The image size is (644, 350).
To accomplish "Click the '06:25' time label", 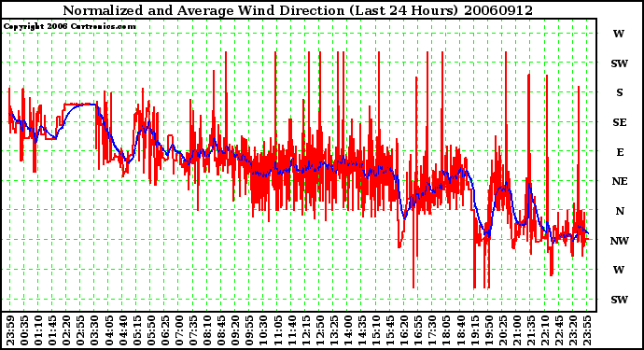I will pos(165,330).
